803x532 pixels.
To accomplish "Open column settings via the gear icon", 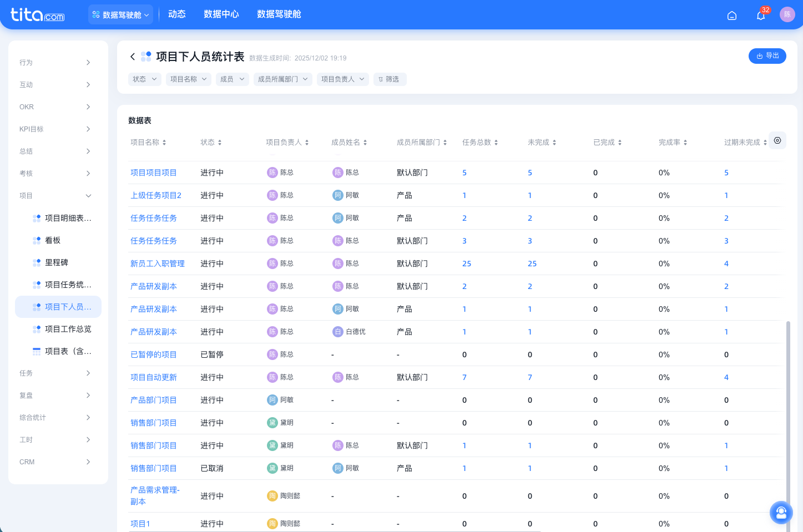I will pos(777,140).
